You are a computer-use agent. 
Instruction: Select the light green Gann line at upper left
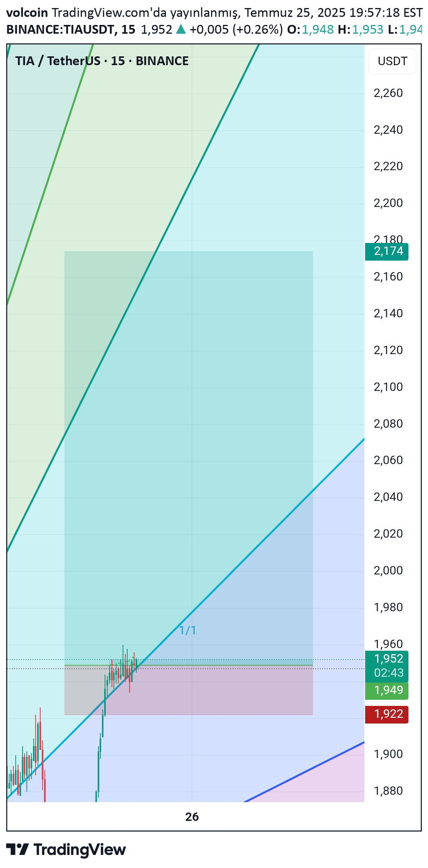click(x=50, y=174)
